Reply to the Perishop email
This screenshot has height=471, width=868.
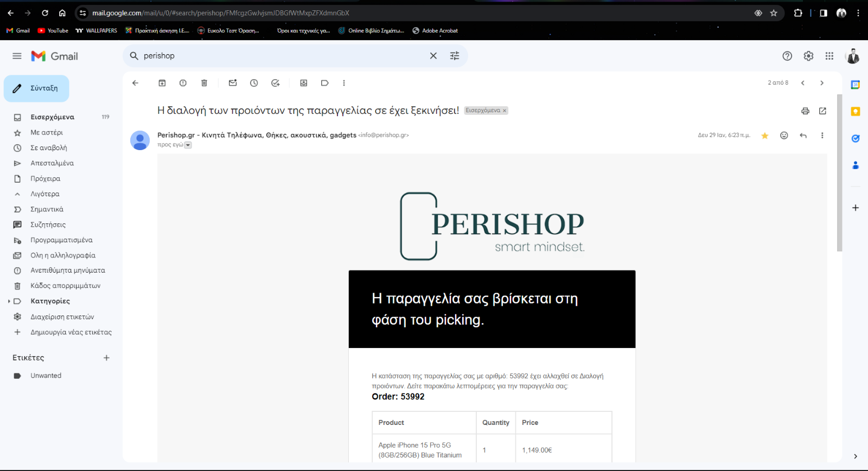[x=803, y=136]
